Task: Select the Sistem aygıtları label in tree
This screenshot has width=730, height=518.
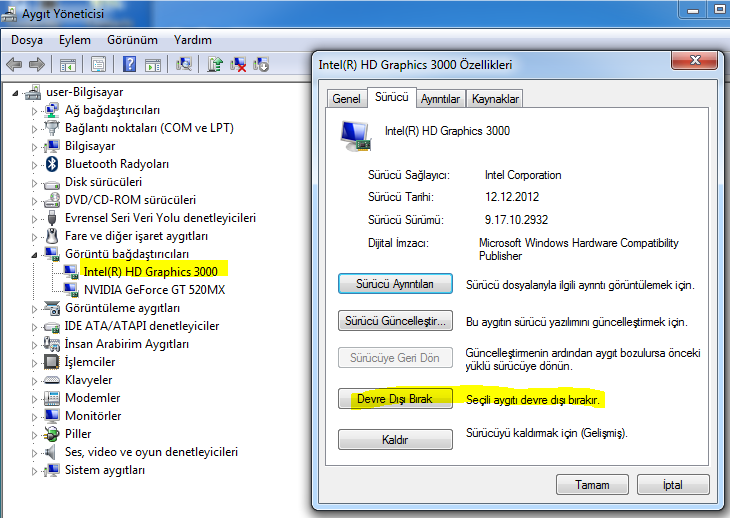Action: (x=105, y=470)
